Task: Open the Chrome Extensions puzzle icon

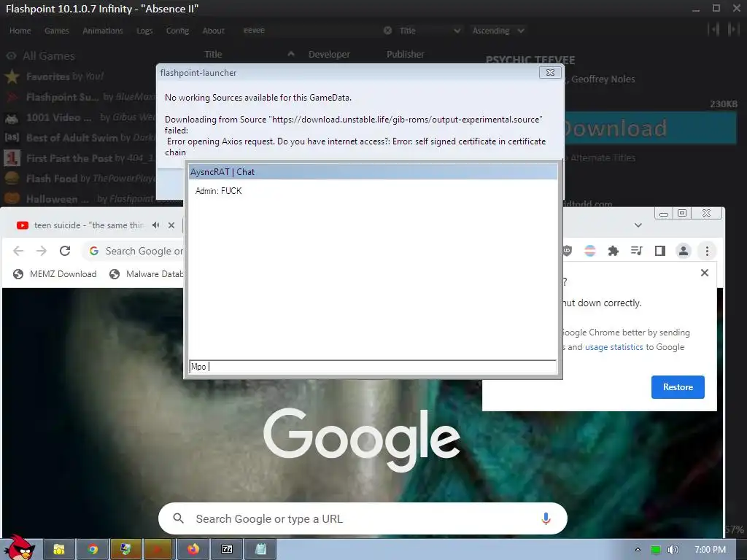Action: pos(613,251)
